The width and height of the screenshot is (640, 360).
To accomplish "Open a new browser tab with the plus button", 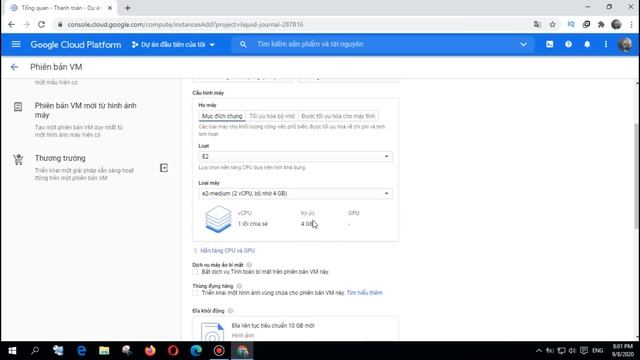I will coord(128,8).
